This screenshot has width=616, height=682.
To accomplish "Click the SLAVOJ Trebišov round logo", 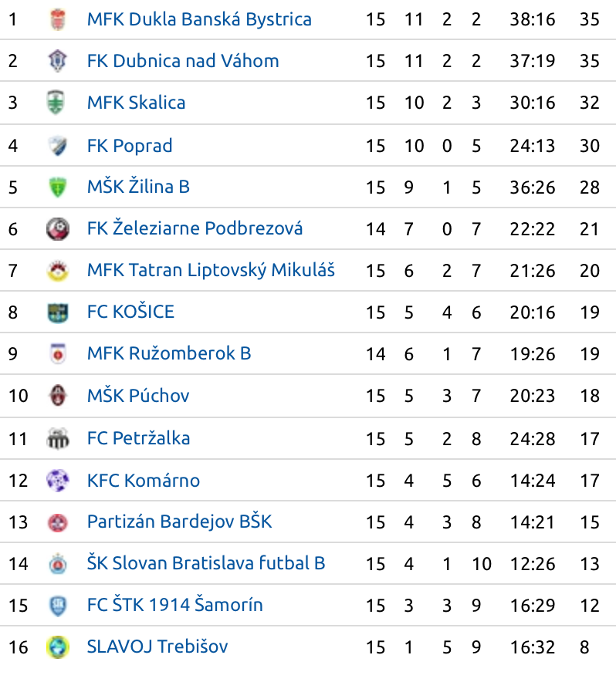I will 57,647.
